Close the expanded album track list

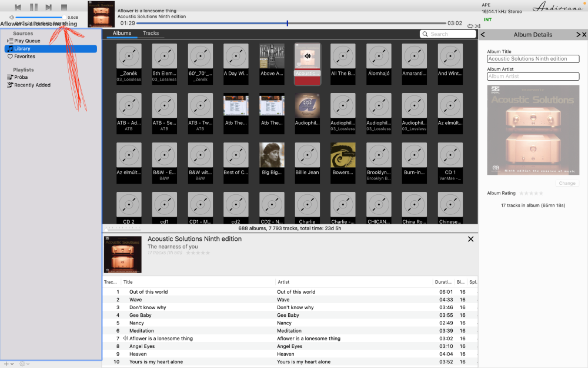470,239
